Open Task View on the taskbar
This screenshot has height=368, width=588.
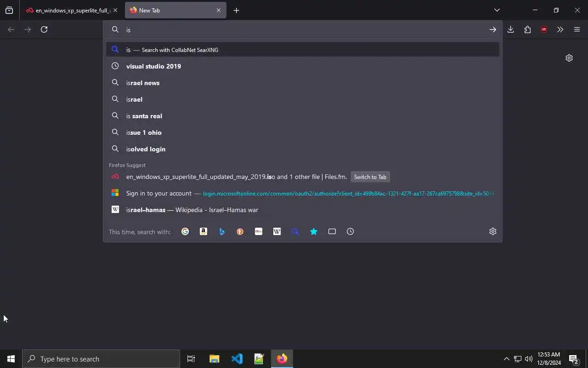point(191,359)
